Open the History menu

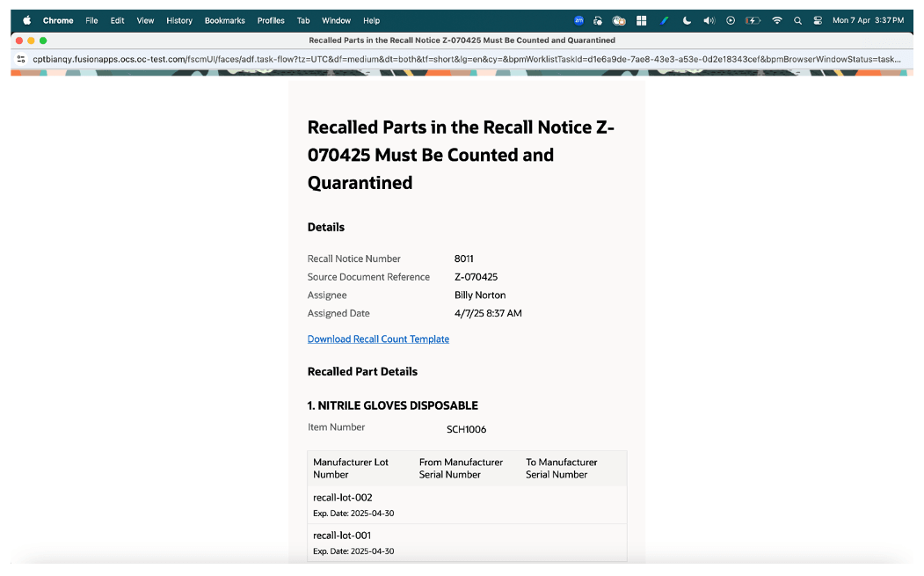179,20
